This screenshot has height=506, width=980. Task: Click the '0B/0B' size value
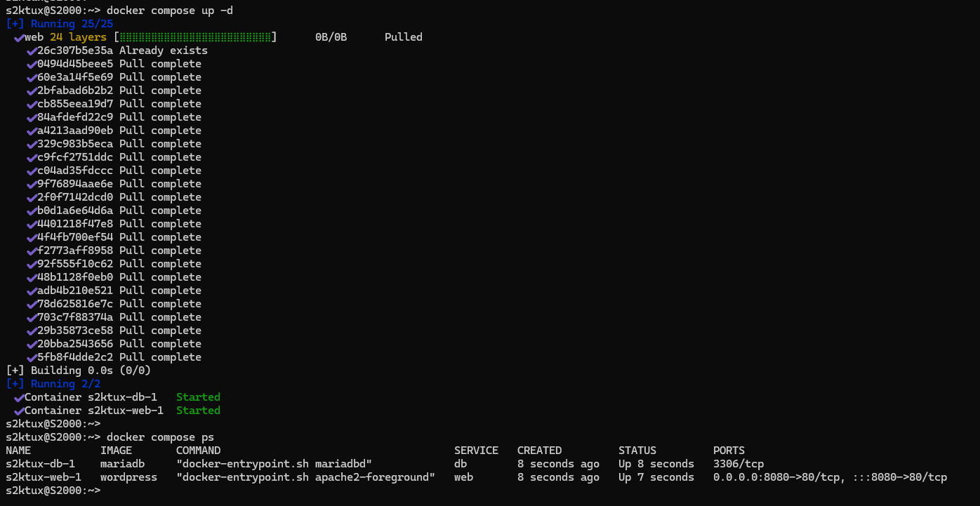(x=331, y=37)
